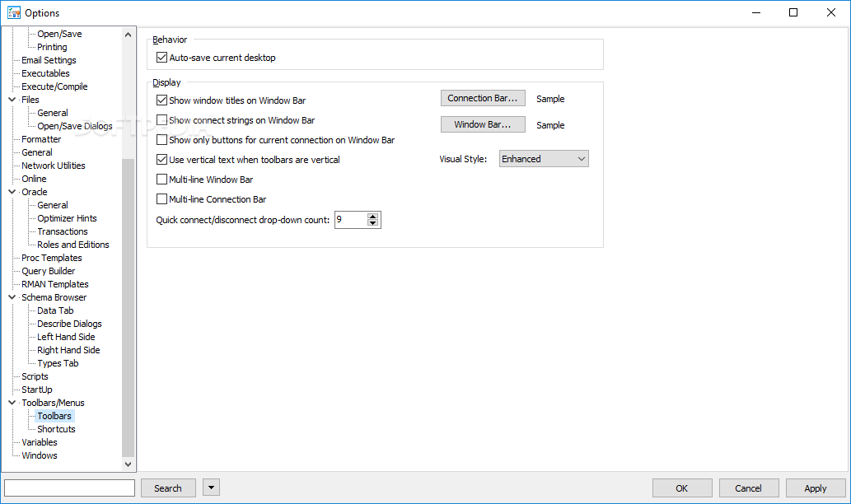851x504 pixels.
Task: Select General under Files
Action: click(53, 113)
